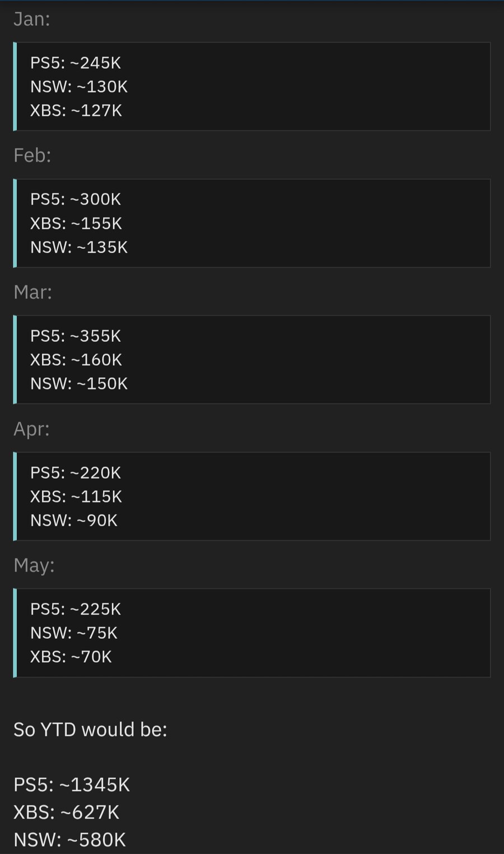Click XBS ~127K entry in January block
The height and width of the screenshot is (854, 504).
(76, 110)
